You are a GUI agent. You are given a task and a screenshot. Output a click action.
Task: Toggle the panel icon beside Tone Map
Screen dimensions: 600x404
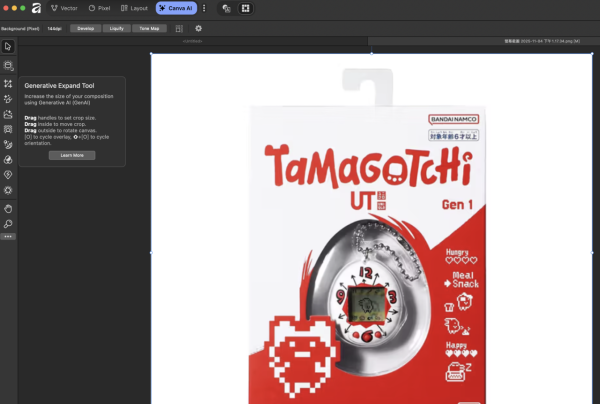[x=179, y=28]
